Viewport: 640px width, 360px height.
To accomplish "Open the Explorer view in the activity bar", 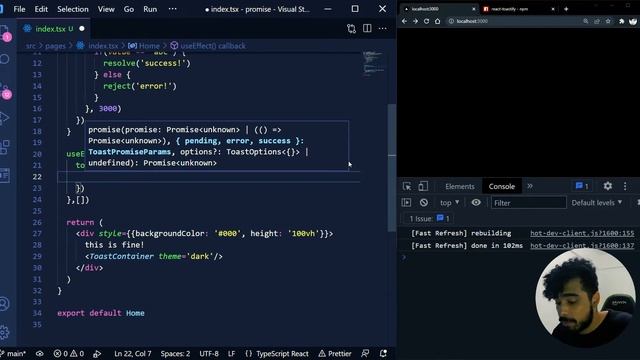I will 5,32.
